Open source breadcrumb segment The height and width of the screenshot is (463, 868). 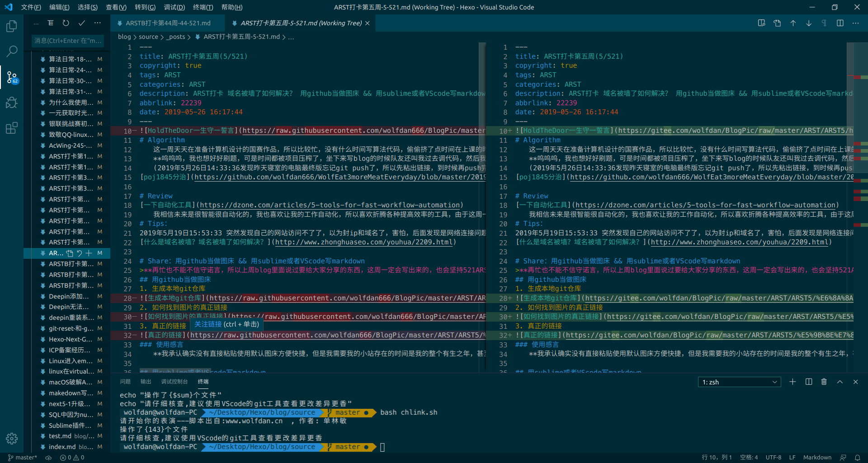[148, 37]
